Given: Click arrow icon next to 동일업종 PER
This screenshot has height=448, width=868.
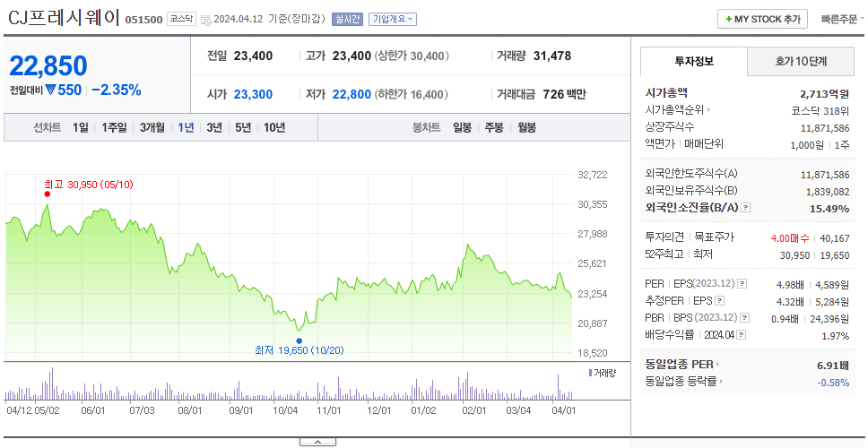Looking at the screenshot, I should (x=718, y=365).
